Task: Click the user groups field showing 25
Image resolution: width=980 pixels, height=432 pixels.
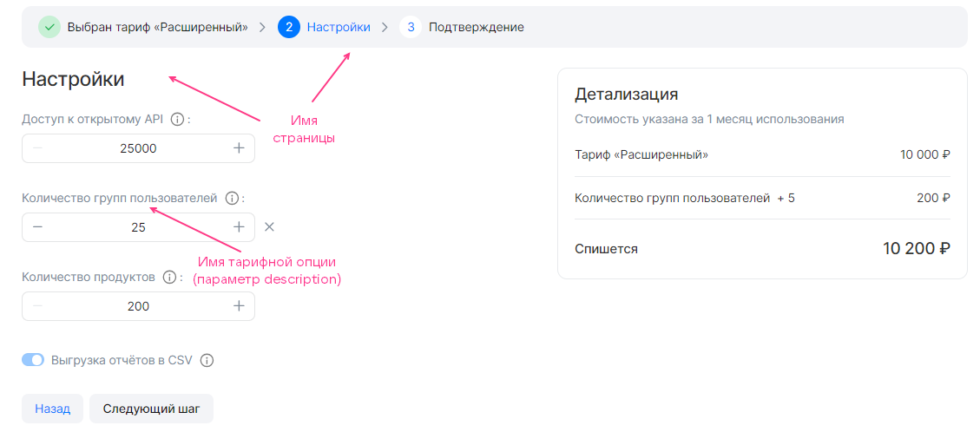Action: tap(138, 227)
